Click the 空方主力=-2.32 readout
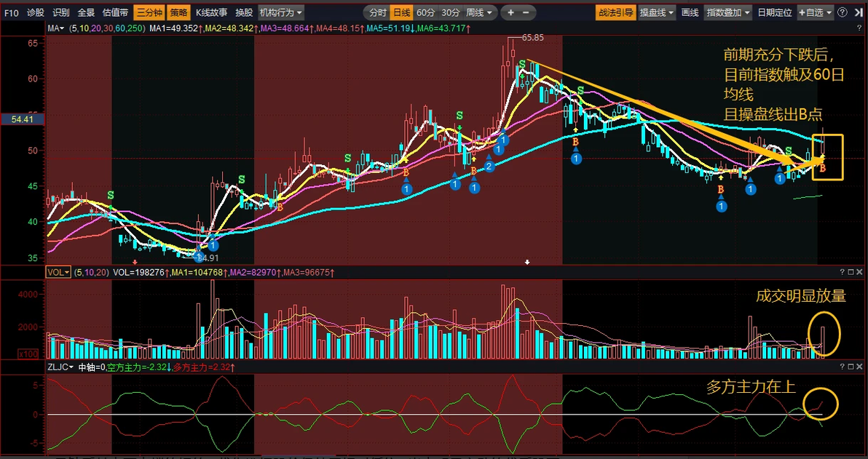The width and height of the screenshot is (868, 459). click(x=138, y=367)
